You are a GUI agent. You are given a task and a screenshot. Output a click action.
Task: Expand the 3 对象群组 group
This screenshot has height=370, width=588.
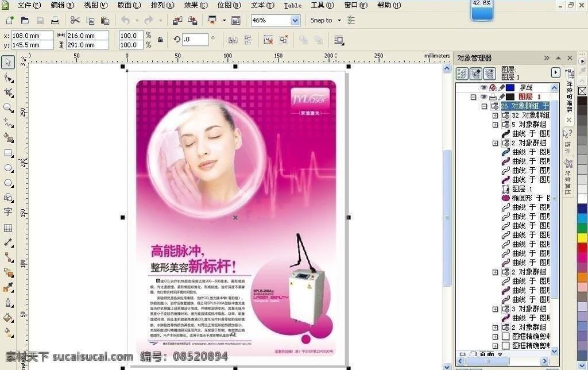[x=495, y=309]
